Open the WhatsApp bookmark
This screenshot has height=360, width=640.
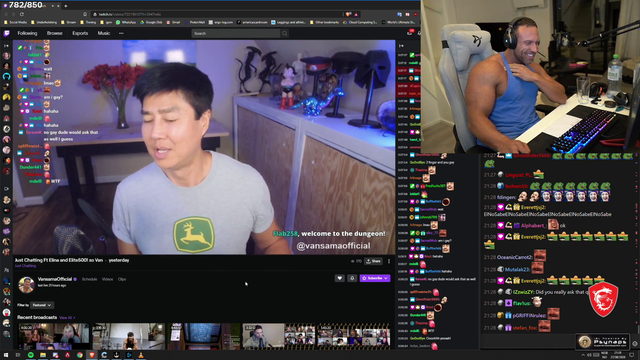[x=126, y=22]
